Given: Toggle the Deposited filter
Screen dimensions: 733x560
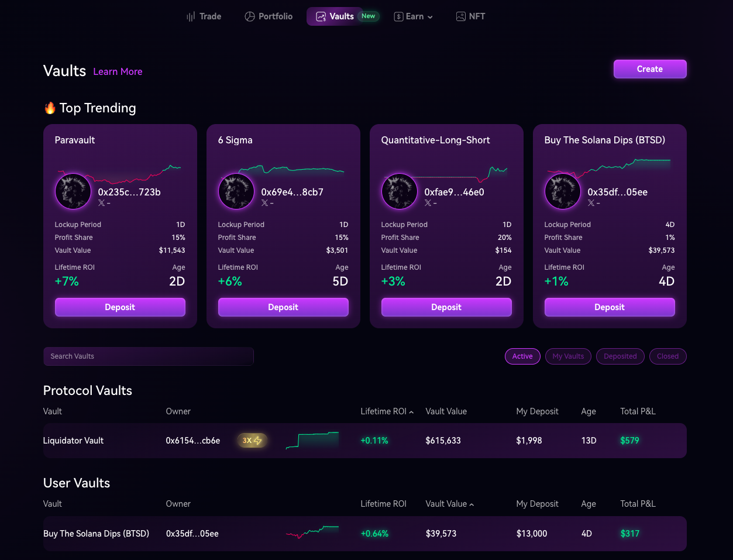Looking at the screenshot, I should click(x=620, y=356).
